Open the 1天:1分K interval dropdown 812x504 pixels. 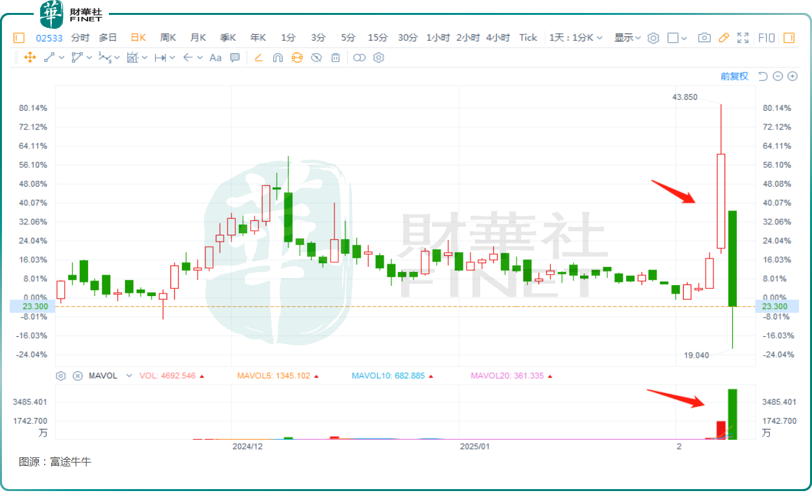[x=576, y=38]
